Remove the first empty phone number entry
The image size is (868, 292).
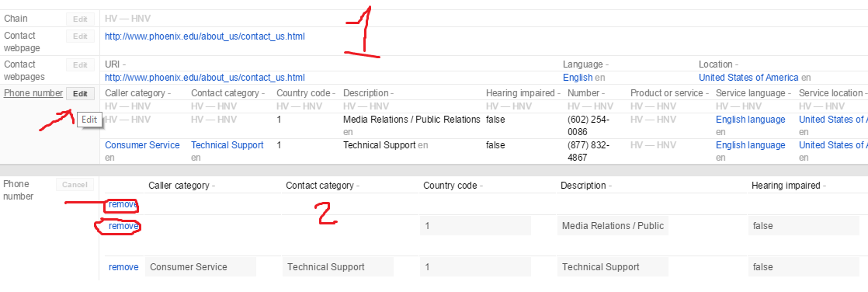pyautogui.click(x=123, y=204)
